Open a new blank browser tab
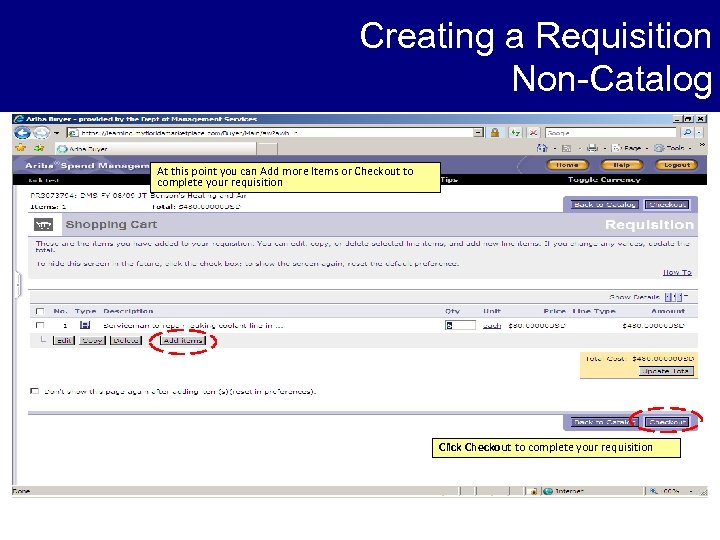The height and width of the screenshot is (540, 720). (267, 148)
